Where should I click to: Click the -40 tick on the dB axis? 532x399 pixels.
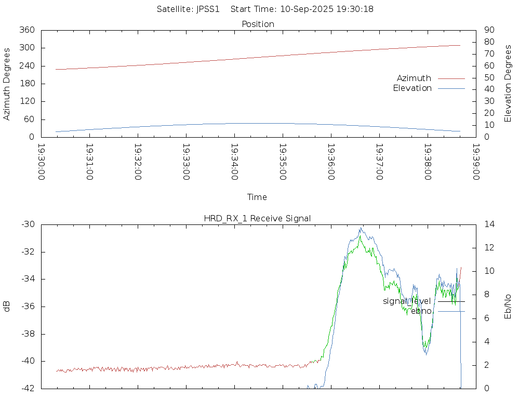pos(28,362)
